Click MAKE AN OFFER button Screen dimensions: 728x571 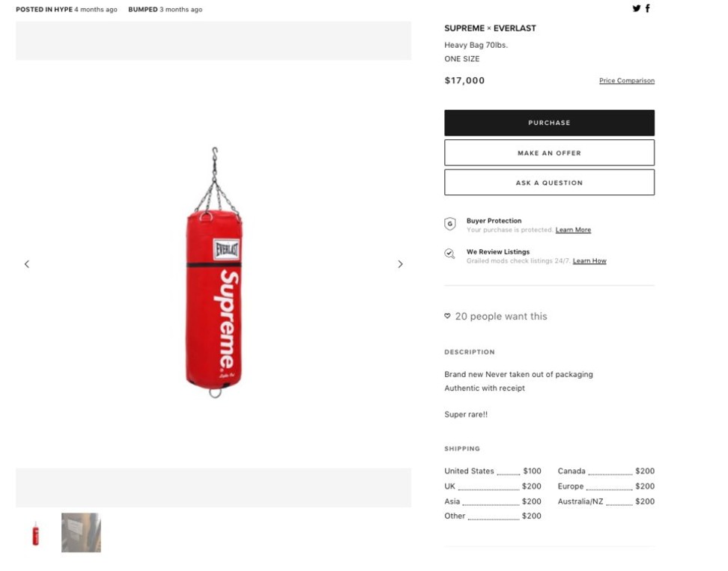[x=549, y=153]
